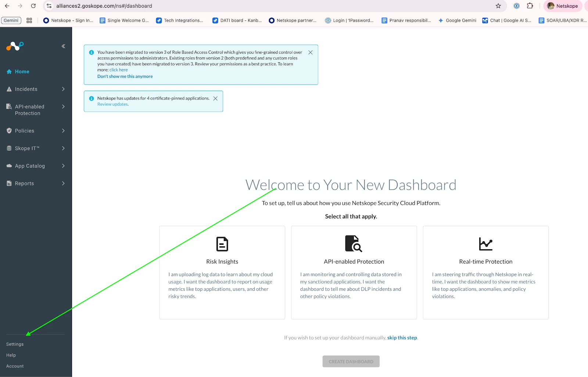Expand the Reports menu chevron

pyautogui.click(x=63, y=184)
